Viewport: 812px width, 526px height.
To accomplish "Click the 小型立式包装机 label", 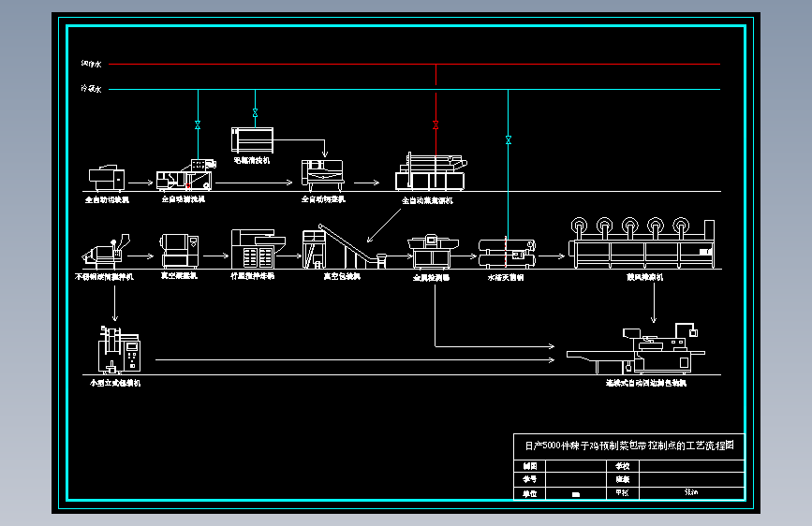I will [115, 383].
